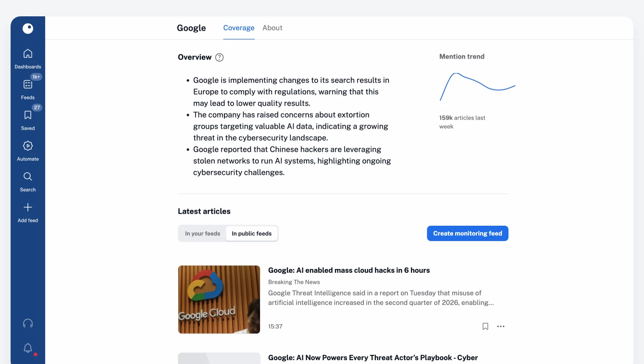Switch to In your feeds
The height and width of the screenshot is (364, 644).
coord(202,233)
